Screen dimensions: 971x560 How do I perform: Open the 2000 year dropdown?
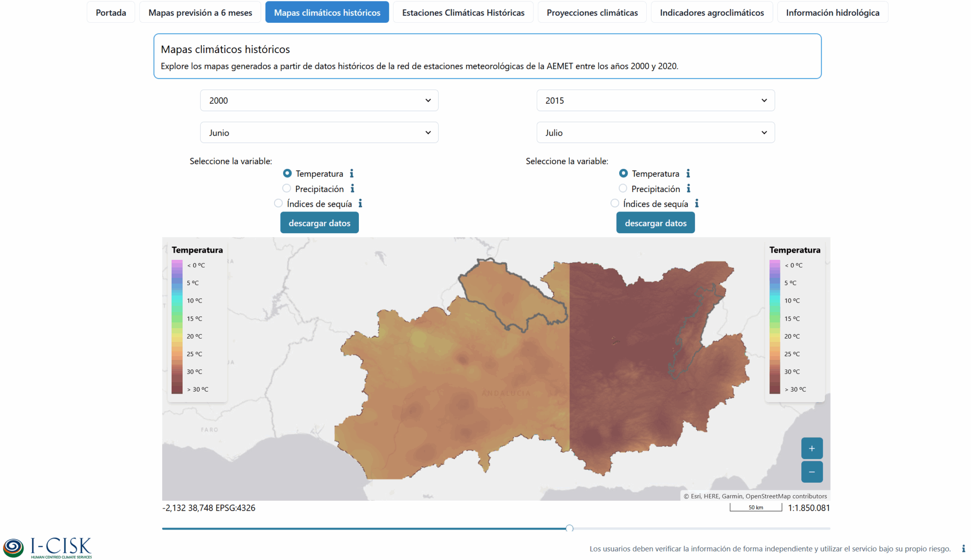[x=319, y=101]
